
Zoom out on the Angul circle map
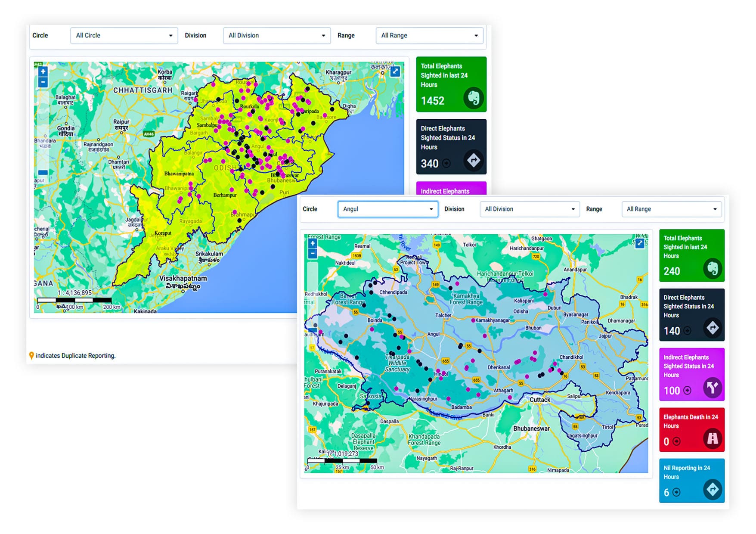click(313, 254)
